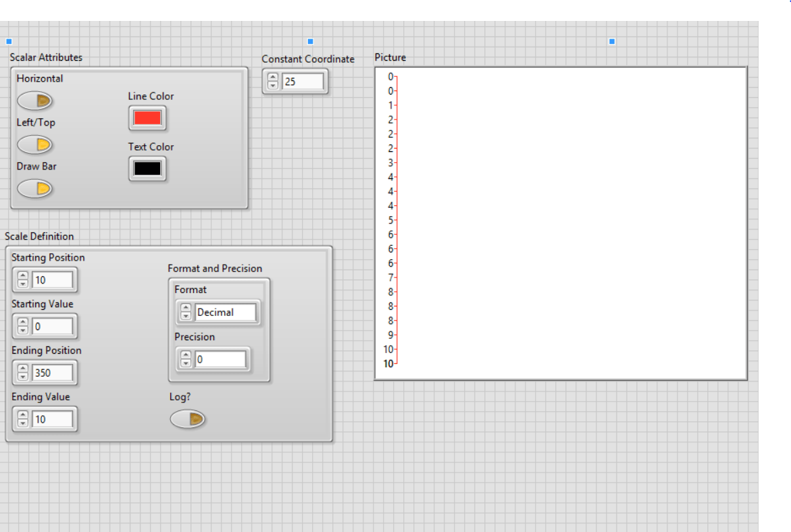Open the Line Color picker
This screenshot has width=791, height=532.
tap(147, 118)
